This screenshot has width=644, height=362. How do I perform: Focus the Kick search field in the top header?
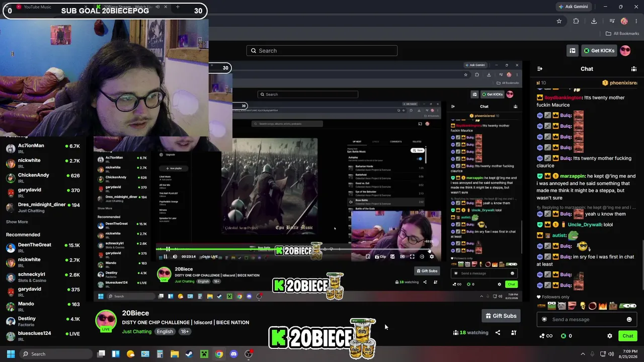[x=322, y=51]
